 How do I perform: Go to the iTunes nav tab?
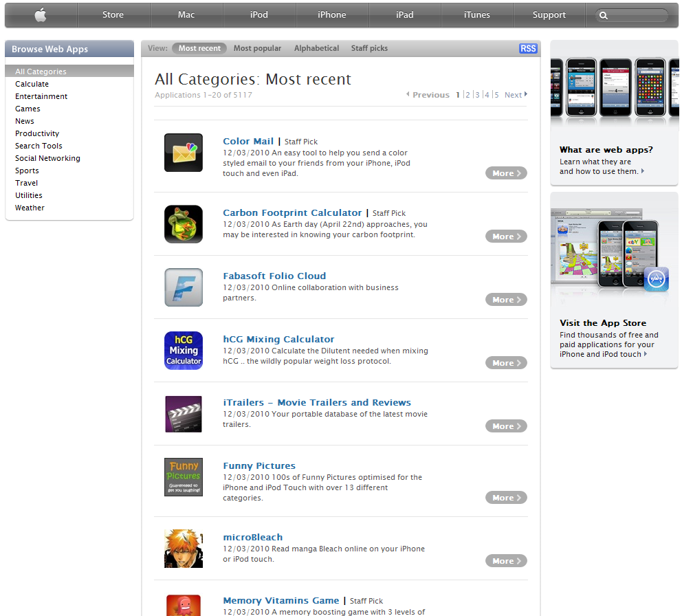pos(477,15)
